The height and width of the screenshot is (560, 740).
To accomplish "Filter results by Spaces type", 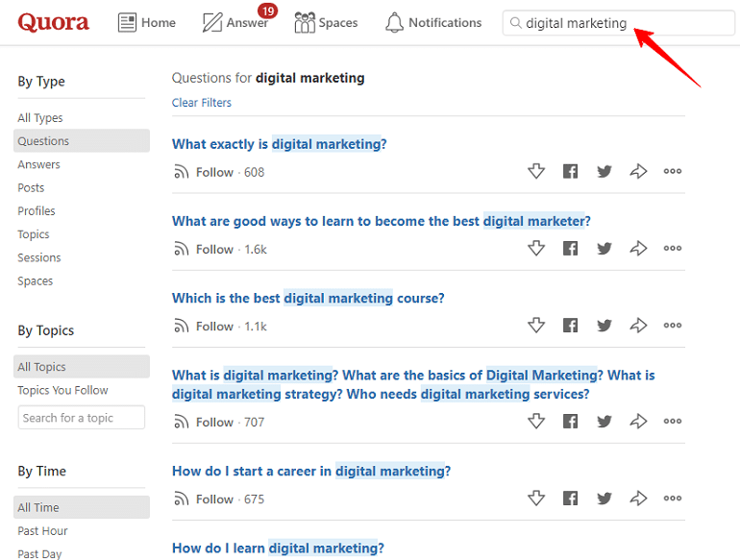I will point(35,280).
